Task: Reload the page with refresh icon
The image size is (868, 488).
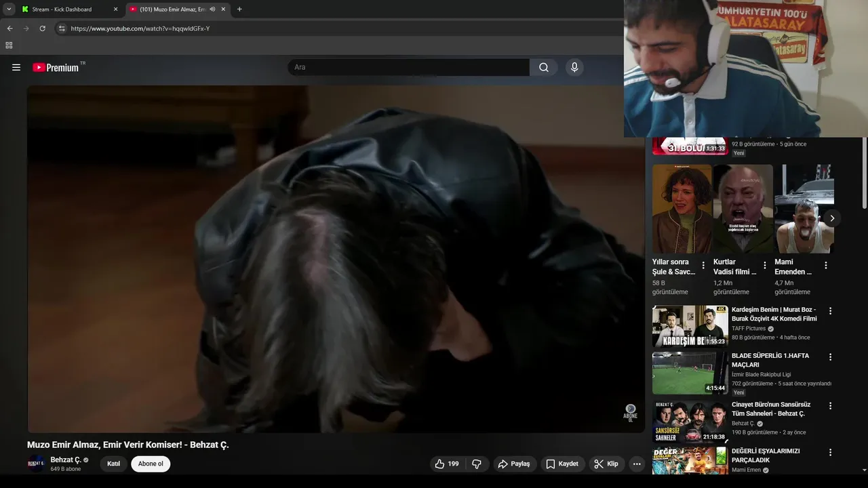Action: click(x=42, y=28)
